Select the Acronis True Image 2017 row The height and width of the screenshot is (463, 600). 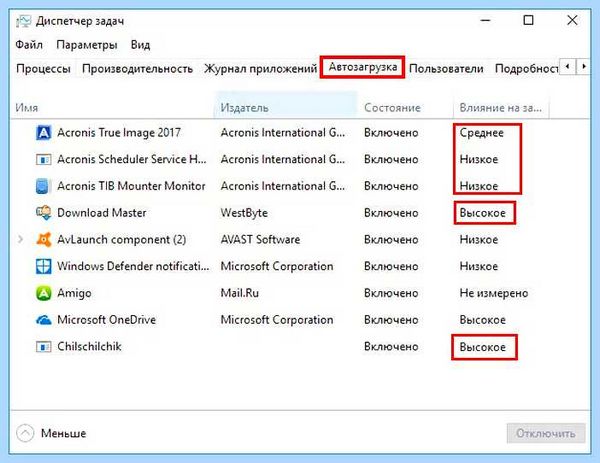[300, 133]
